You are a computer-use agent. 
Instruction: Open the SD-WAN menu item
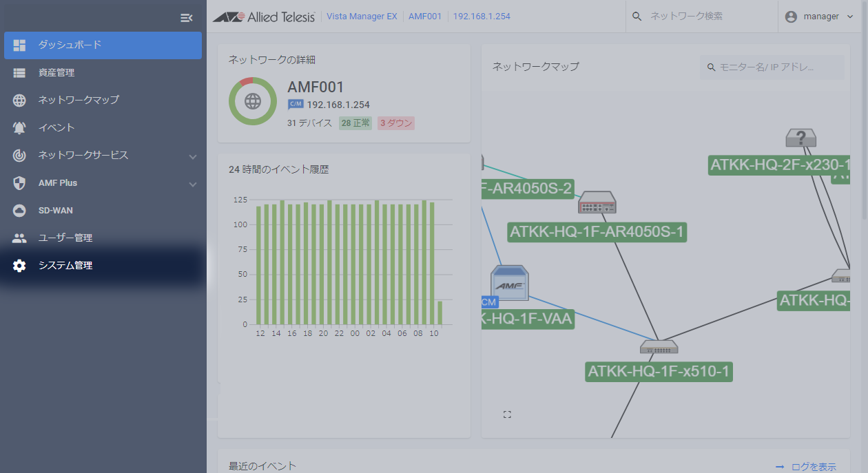click(103, 210)
